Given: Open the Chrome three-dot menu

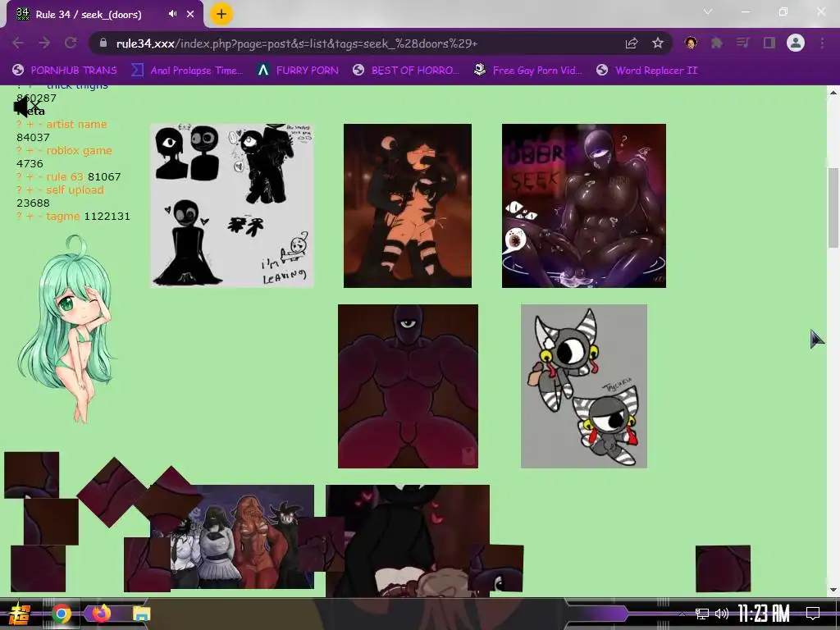Looking at the screenshot, I should [x=822, y=43].
